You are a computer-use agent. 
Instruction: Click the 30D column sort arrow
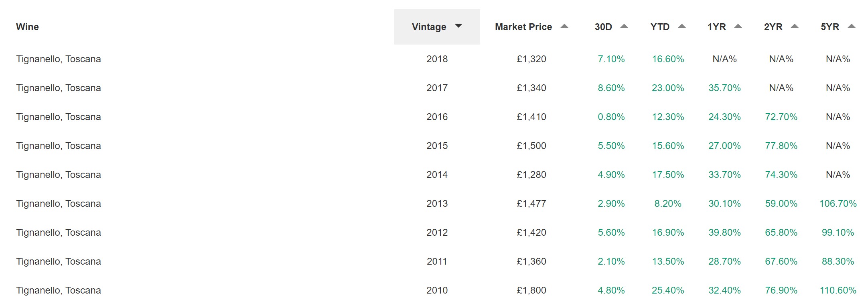[x=624, y=26]
